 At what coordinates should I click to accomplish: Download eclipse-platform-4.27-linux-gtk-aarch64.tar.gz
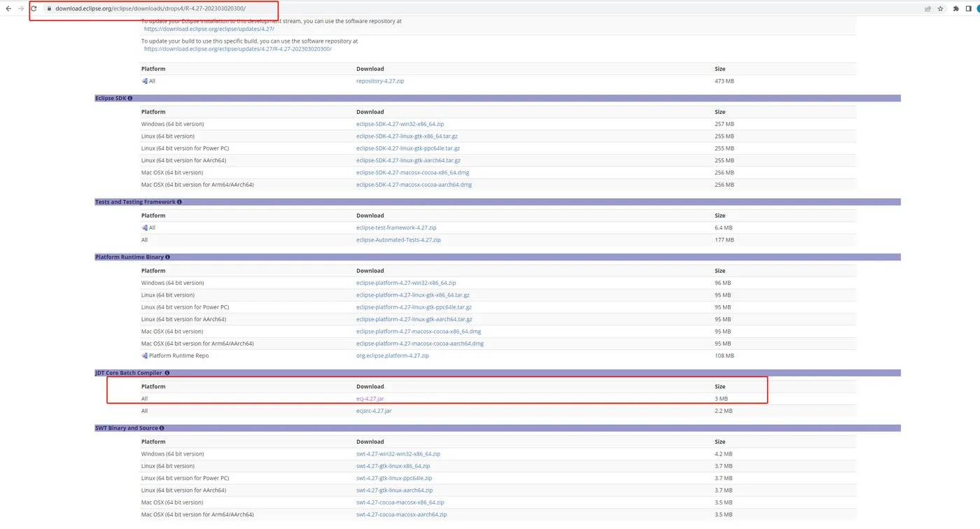pyautogui.click(x=414, y=320)
